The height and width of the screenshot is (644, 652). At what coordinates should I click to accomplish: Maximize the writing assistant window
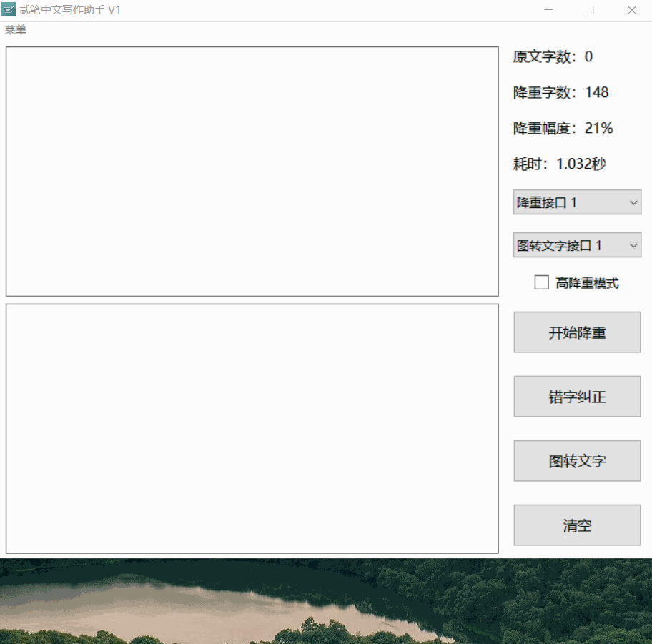point(590,10)
